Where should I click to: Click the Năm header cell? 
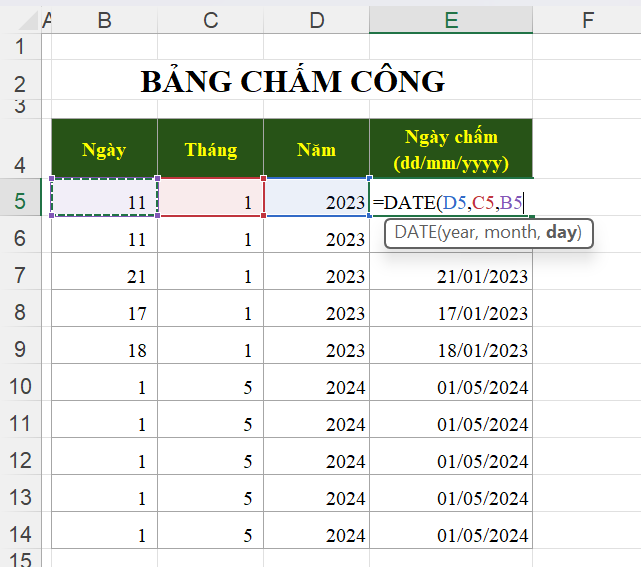tap(316, 150)
